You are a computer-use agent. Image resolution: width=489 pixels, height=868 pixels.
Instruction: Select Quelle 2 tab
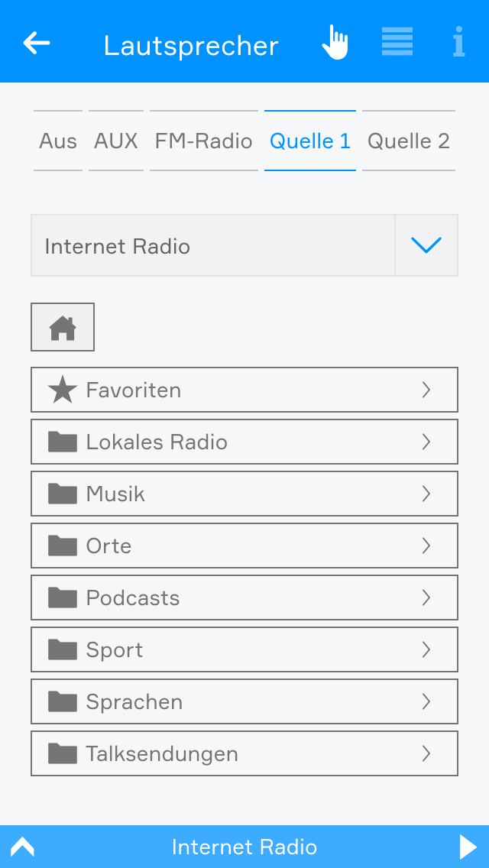click(409, 141)
